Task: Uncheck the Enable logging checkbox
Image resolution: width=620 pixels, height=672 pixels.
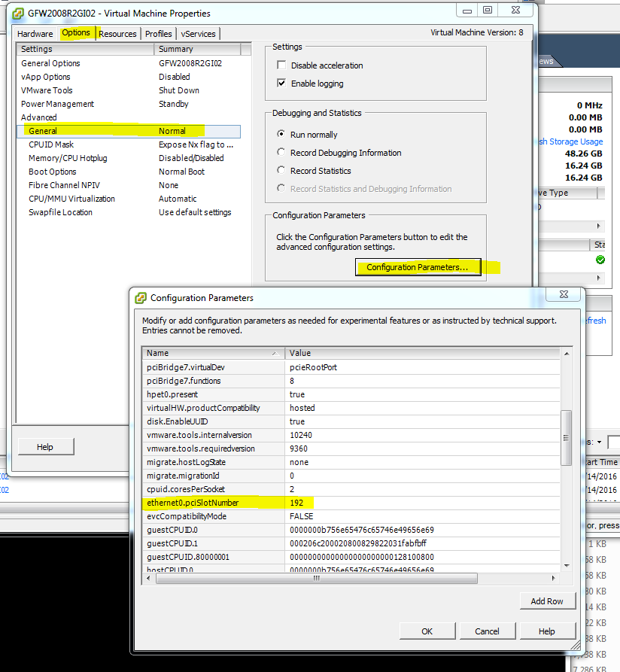Action: (x=281, y=83)
